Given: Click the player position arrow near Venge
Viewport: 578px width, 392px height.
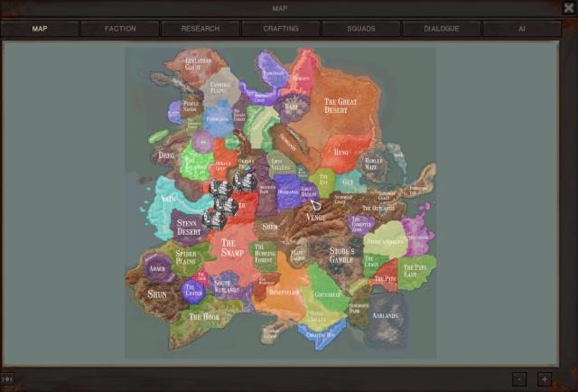Looking at the screenshot, I should tap(315, 205).
